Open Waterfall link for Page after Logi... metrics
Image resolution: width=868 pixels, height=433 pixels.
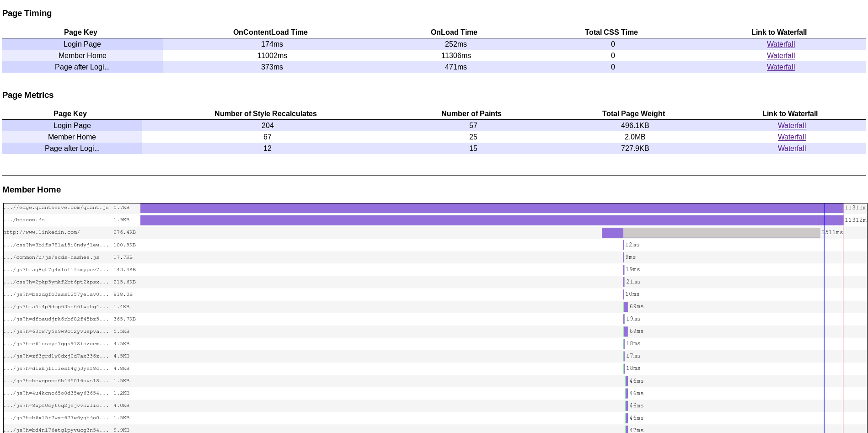[792, 149]
